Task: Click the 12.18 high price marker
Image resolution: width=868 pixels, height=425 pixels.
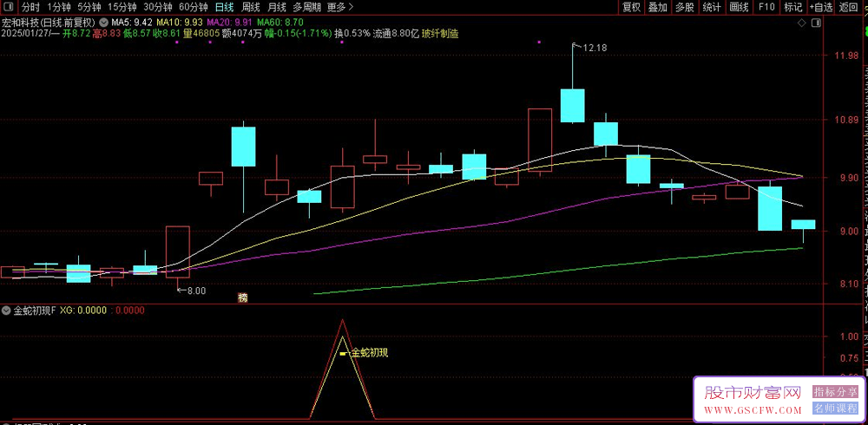Action: pos(594,49)
